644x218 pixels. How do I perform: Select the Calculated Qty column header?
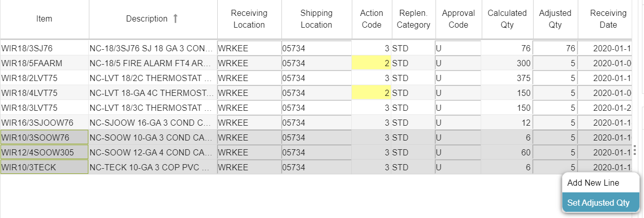pyautogui.click(x=507, y=19)
